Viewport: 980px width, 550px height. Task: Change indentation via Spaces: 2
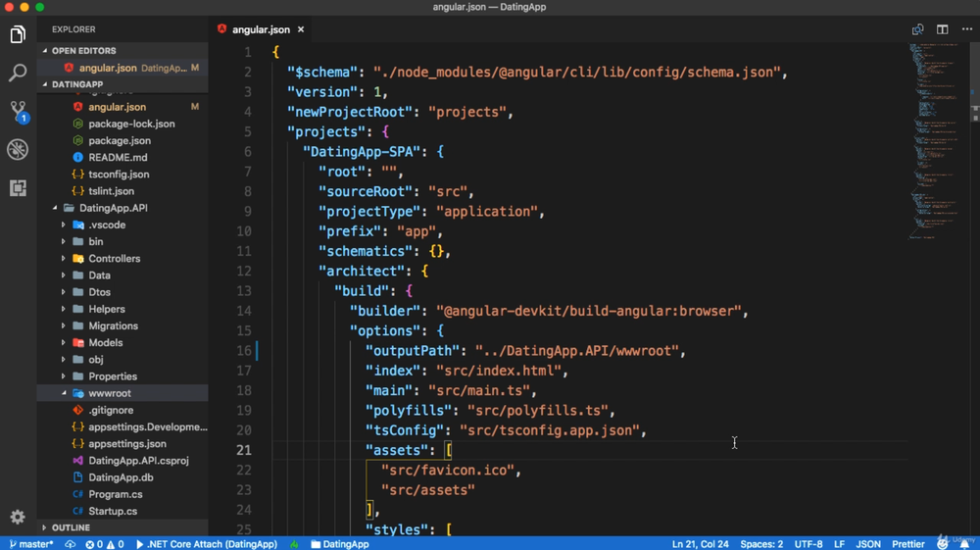point(761,544)
